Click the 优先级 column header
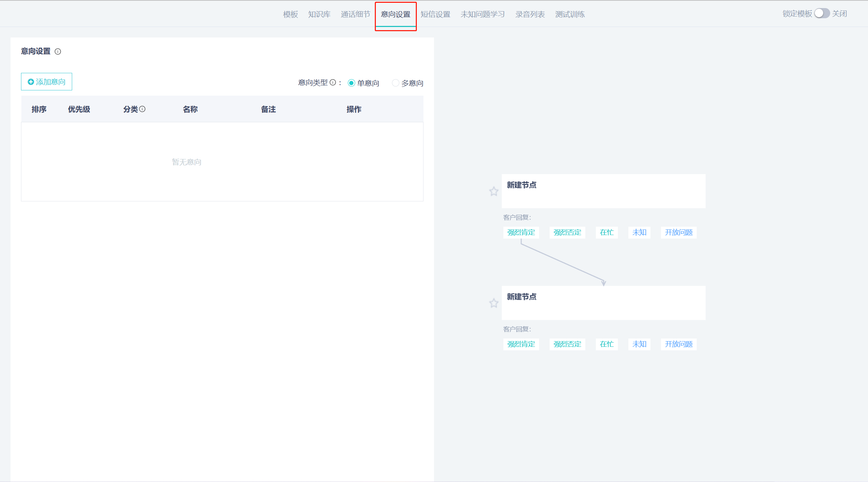868x482 pixels. [79, 109]
